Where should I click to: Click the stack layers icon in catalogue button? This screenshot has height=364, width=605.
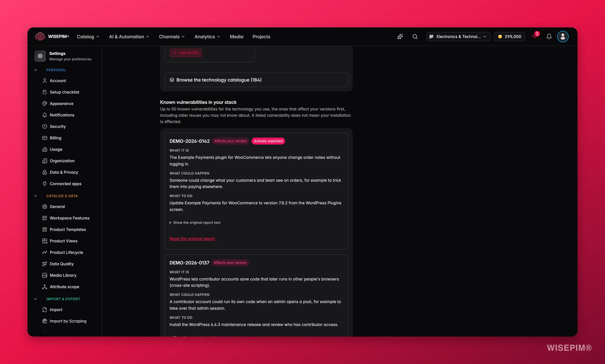point(172,80)
